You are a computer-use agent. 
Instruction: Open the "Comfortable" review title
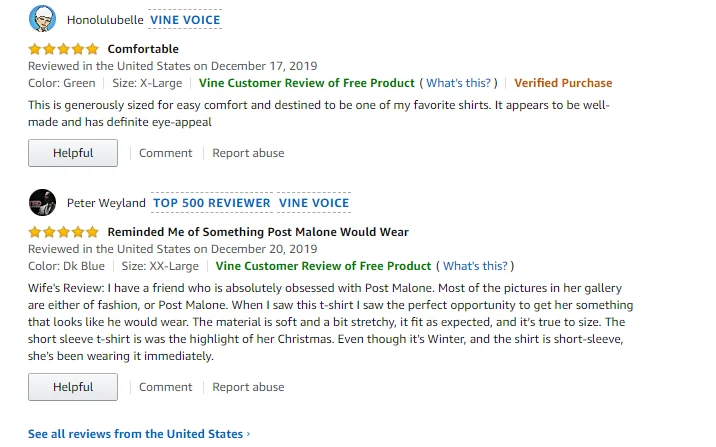[143, 49]
